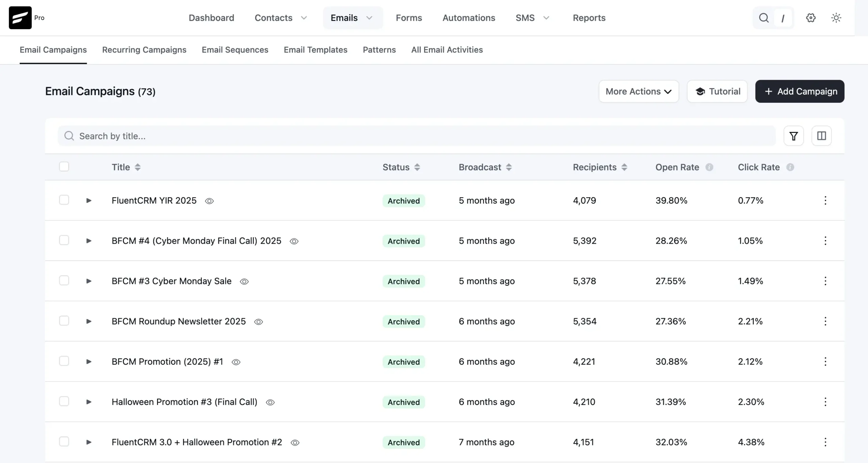This screenshot has width=868, height=463.
Task: Open Halloween Promotion #3 (Final Call) campaign
Action: click(x=184, y=402)
